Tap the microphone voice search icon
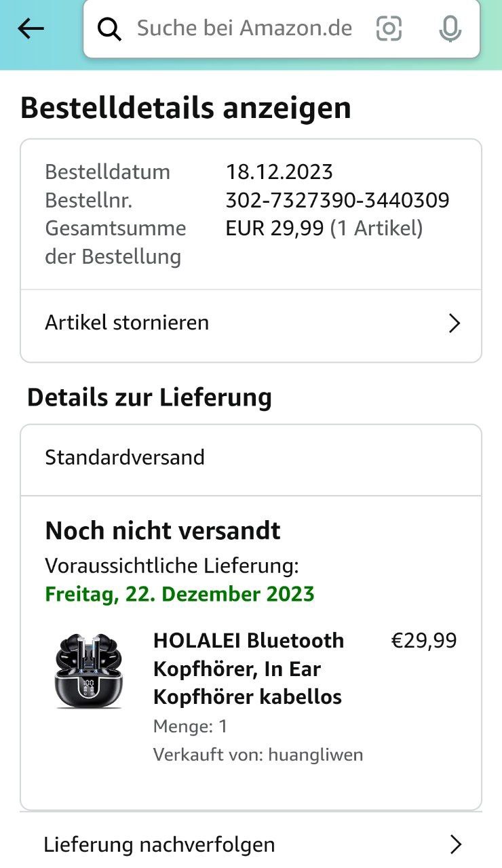This screenshot has width=502, height=868. [449, 28]
